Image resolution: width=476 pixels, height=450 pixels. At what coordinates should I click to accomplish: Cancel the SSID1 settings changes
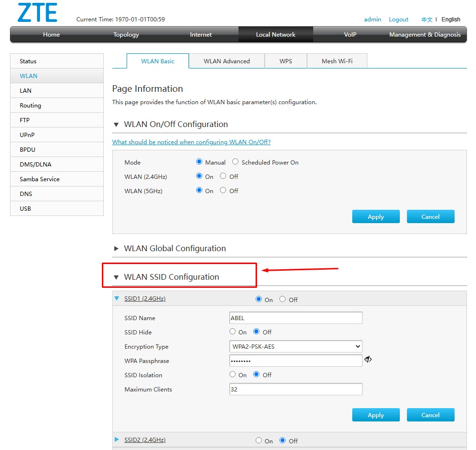click(x=430, y=415)
